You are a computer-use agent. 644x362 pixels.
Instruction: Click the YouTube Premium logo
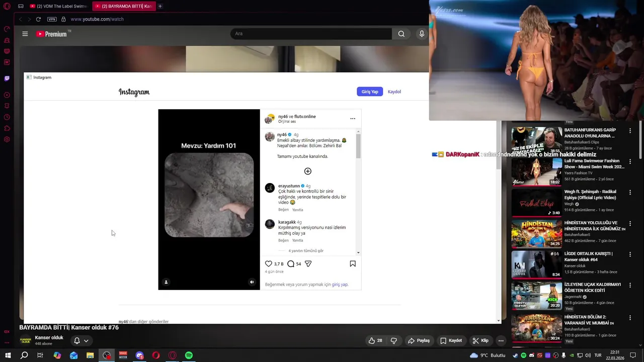pos(52,34)
